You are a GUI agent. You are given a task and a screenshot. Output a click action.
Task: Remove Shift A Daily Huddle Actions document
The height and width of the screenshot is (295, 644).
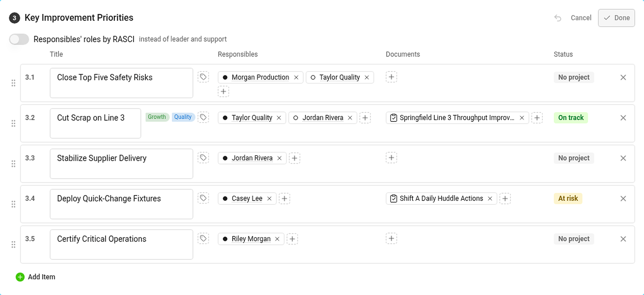coord(490,199)
